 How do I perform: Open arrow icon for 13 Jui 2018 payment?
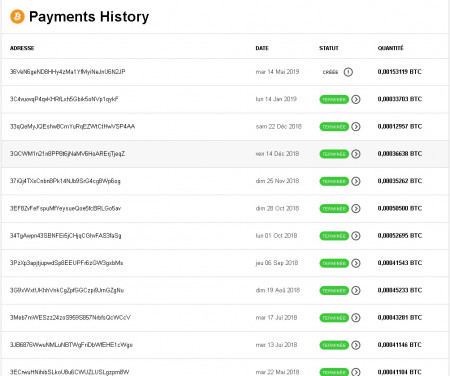[x=356, y=345]
